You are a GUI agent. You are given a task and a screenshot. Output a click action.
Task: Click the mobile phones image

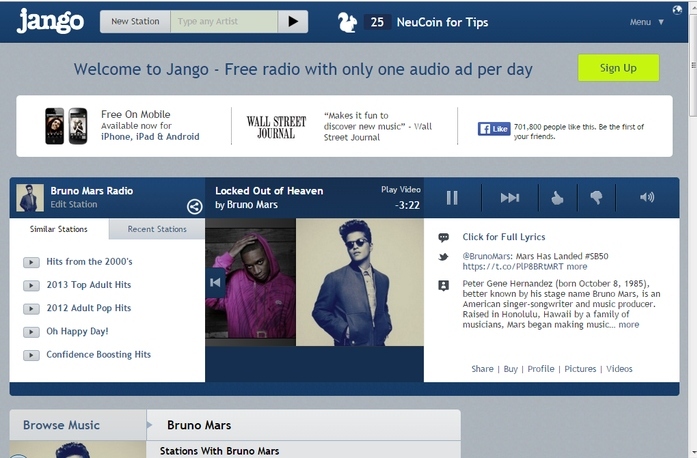point(66,126)
